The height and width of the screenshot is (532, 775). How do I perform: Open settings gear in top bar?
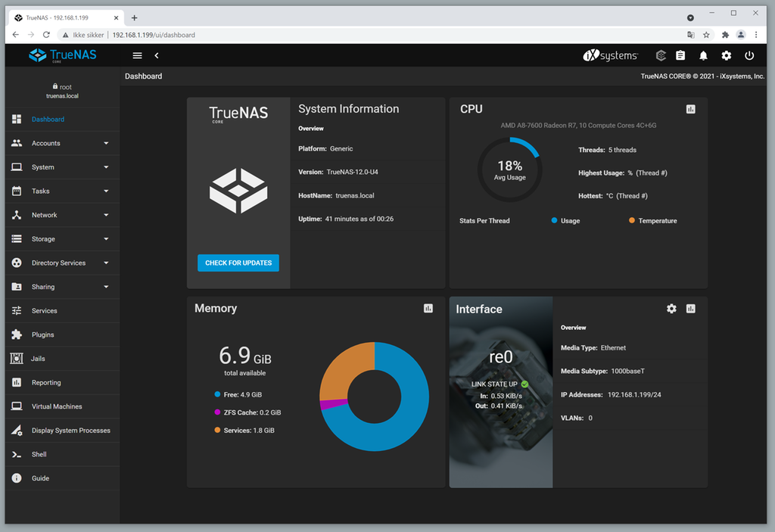click(727, 55)
